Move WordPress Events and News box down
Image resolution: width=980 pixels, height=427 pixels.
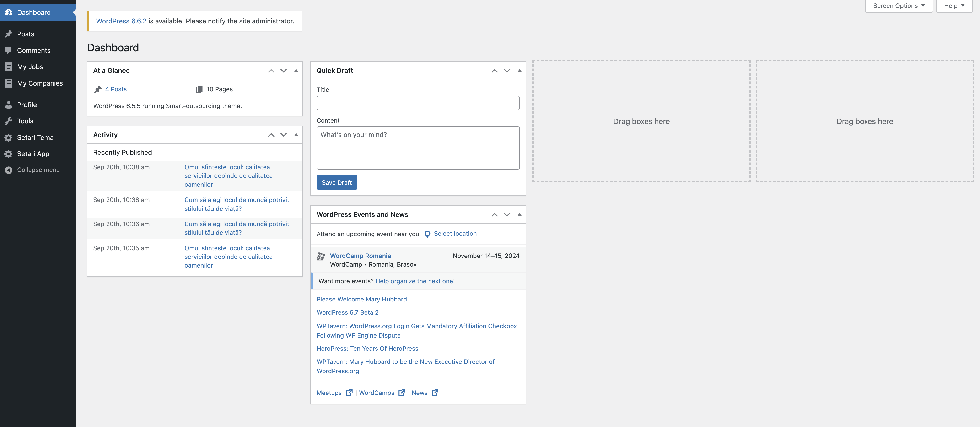tap(507, 215)
